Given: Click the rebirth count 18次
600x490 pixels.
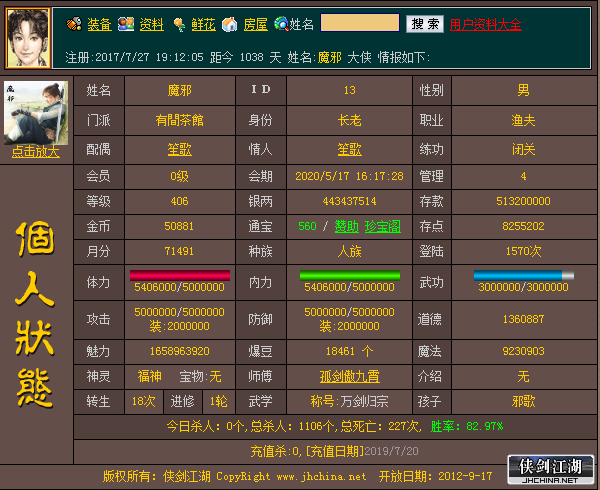Looking at the screenshot, I should (x=144, y=401).
